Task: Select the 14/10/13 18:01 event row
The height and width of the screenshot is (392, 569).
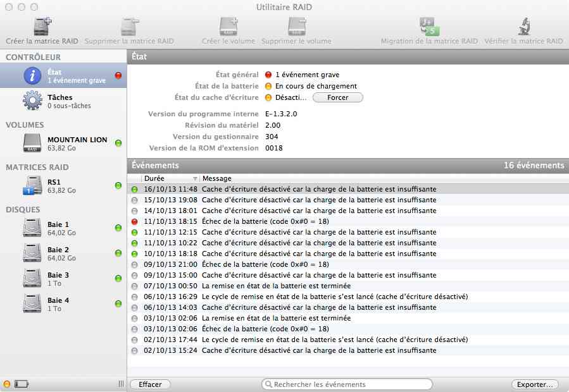Action: tap(348, 211)
